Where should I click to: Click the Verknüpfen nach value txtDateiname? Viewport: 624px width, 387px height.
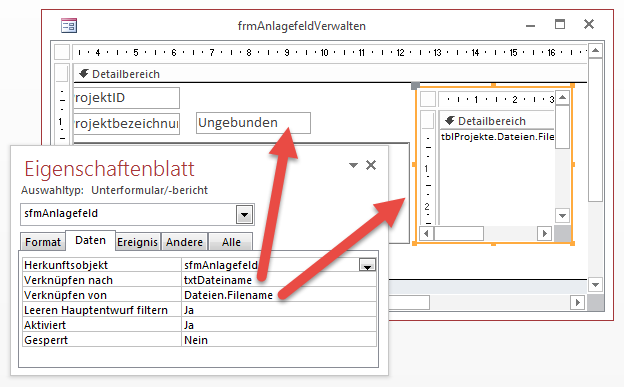(218, 280)
